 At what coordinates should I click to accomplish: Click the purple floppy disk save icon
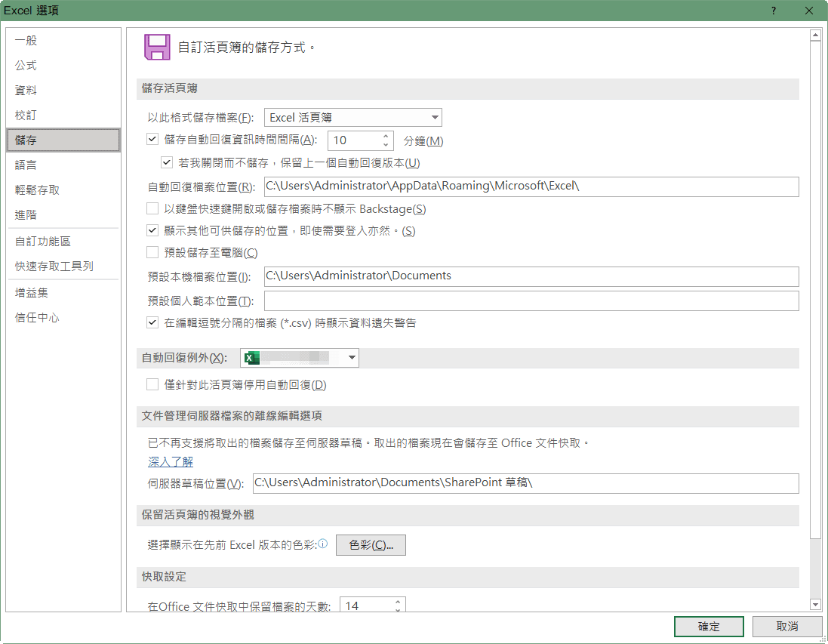click(x=157, y=48)
